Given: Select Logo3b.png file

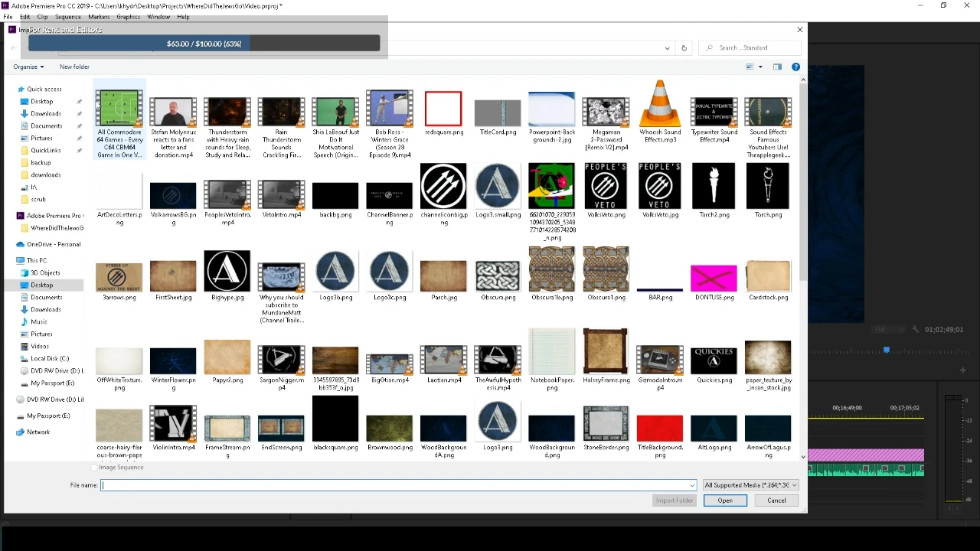Looking at the screenshot, I should [x=335, y=275].
